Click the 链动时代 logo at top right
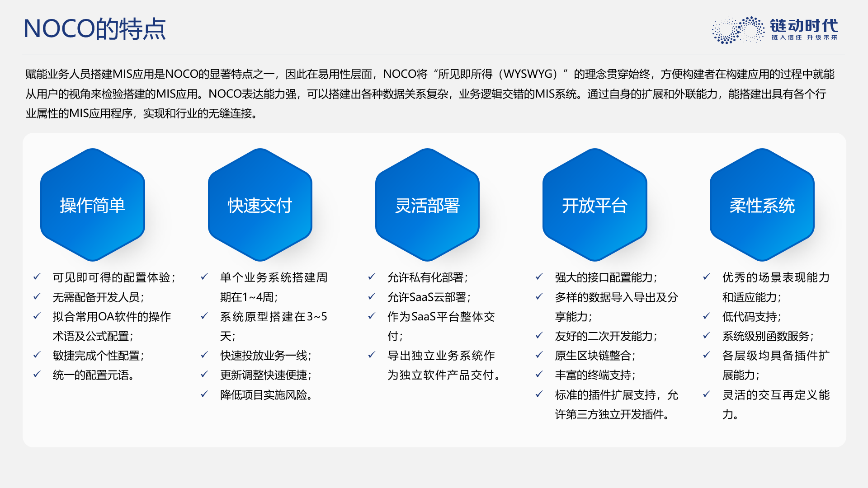Viewport: 868px width, 488px height. [x=775, y=30]
